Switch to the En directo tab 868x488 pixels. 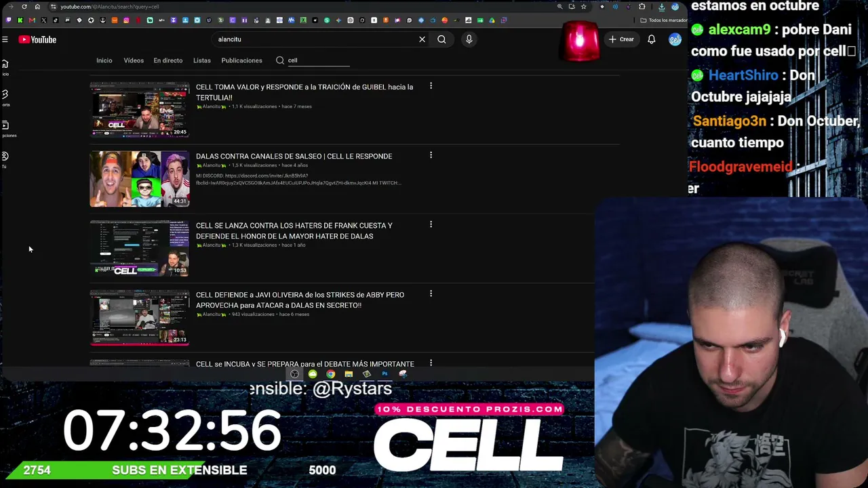point(167,60)
